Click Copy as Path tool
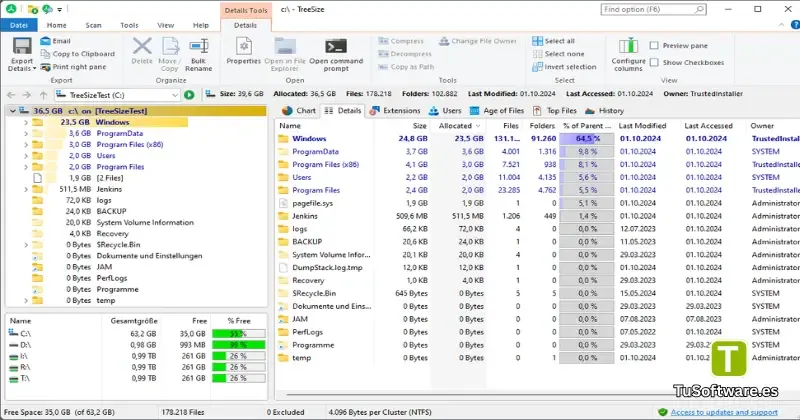 [406, 67]
